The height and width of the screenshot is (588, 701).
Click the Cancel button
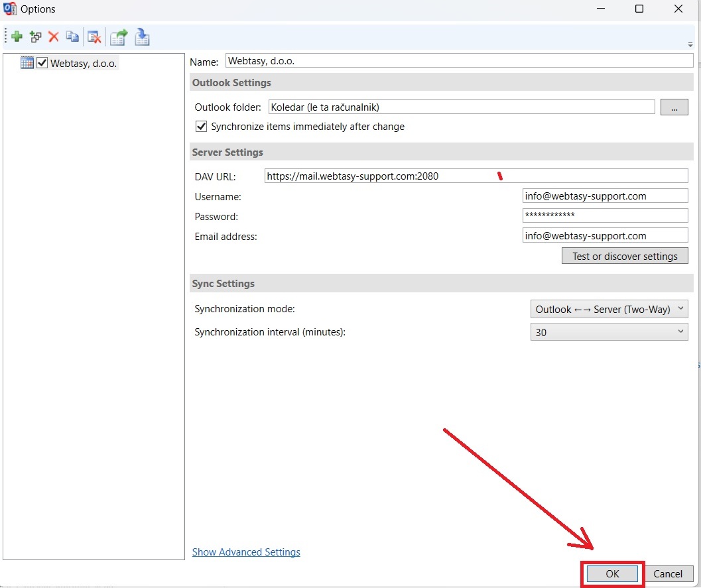point(668,574)
